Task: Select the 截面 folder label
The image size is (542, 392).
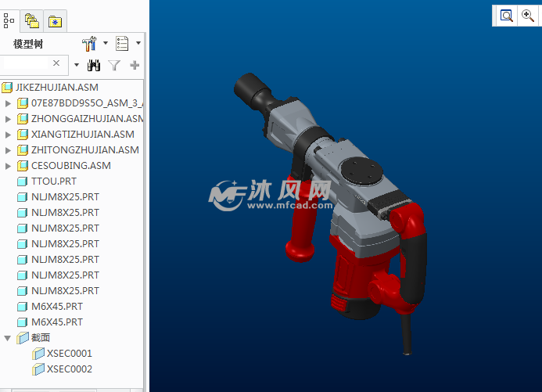Action: (41, 337)
